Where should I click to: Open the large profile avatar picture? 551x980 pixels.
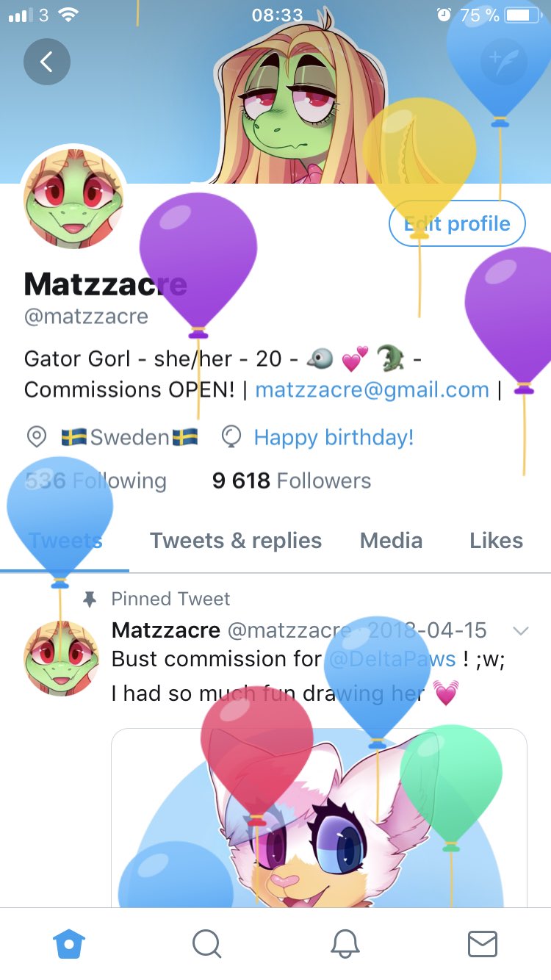tap(73, 198)
